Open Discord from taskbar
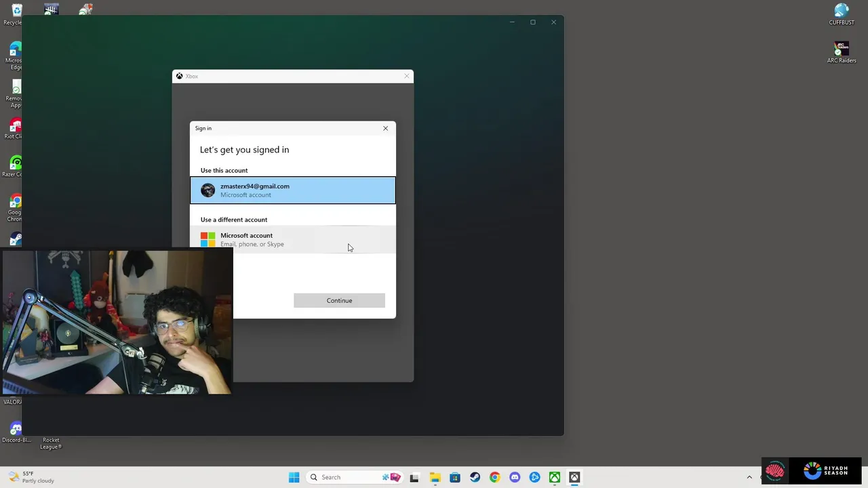 point(515,477)
